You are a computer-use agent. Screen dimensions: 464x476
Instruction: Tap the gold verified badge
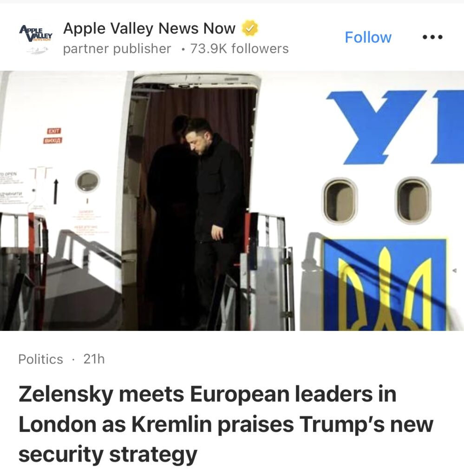(250, 28)
